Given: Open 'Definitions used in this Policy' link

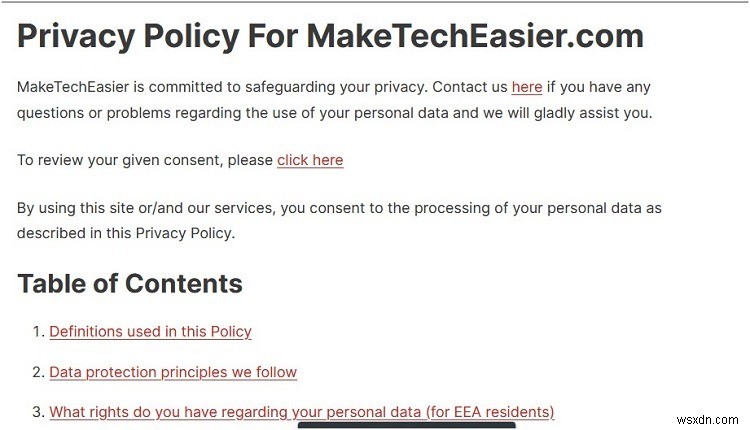Looking at the screenshot, I should coord(150,331).
